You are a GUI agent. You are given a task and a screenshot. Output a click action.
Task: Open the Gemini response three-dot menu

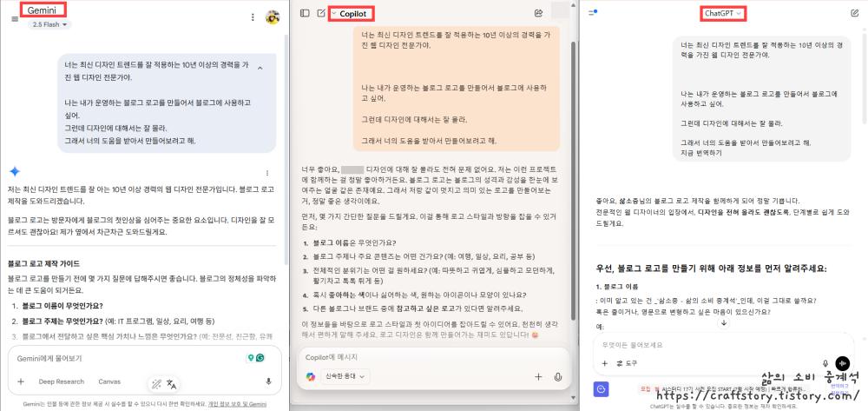tap(267, 173)
